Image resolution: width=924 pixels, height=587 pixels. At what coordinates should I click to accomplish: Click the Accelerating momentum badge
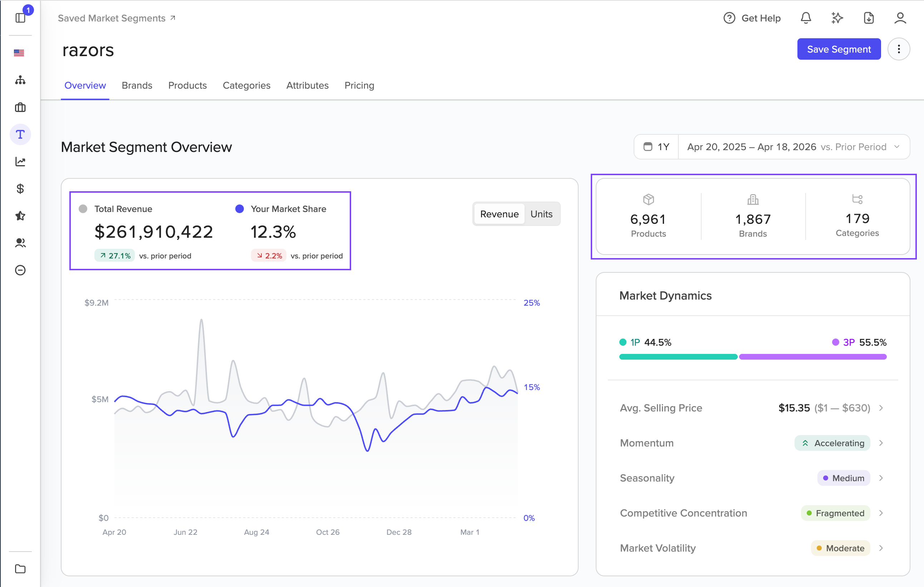click(832, 443)
